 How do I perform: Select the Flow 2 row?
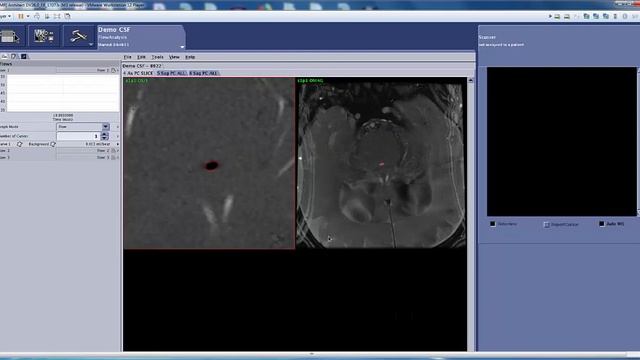[59, 151]
